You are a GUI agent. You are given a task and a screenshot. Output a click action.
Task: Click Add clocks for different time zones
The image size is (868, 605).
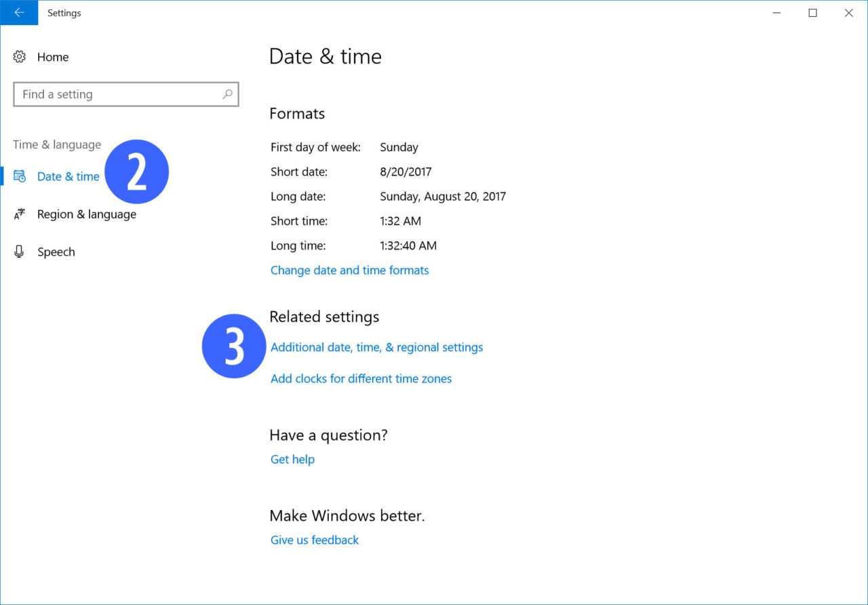pyautogui.click(x=361, y=378)
